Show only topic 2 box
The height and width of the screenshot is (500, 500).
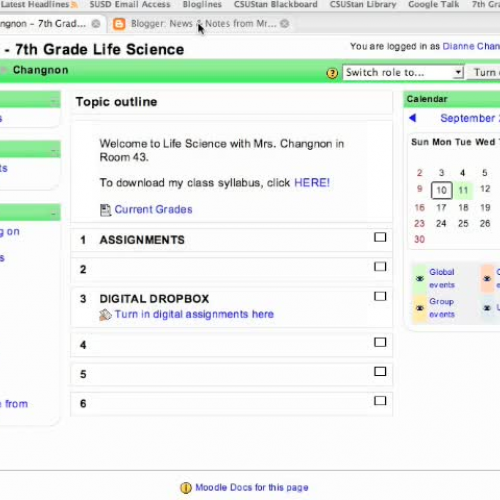[380, 267]
